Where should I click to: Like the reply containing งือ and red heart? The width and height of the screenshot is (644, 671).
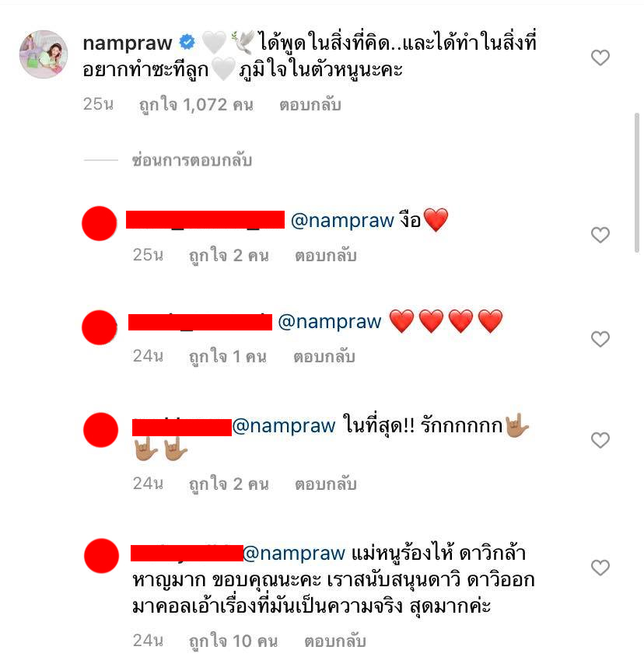tap(600, 235)
